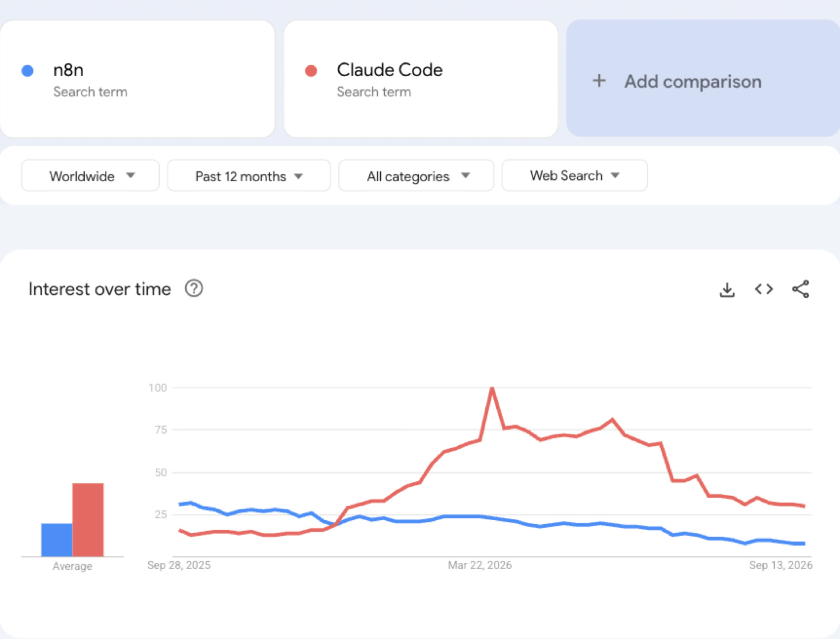Image resolution: width=840 pixels, height=639 pixels.
Task: Click the blue n8n average bar
Action: pyautogui.click(x=57, y=540)
